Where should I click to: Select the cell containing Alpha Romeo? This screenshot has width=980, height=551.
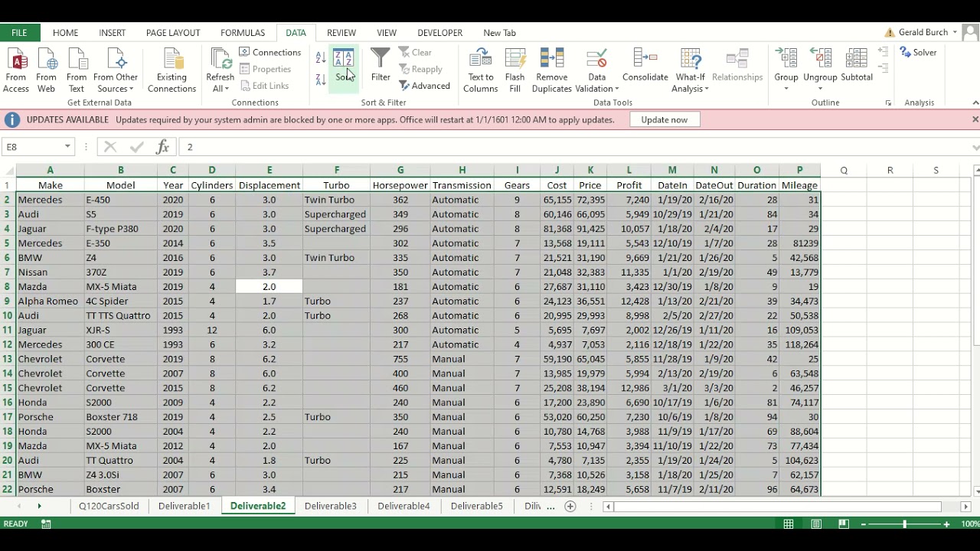pyautogui.click(x=50, y=301)
